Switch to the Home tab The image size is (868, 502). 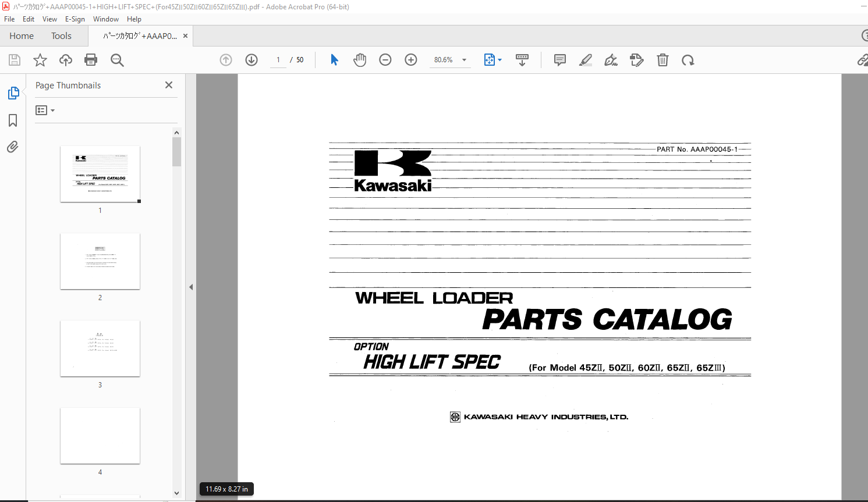[22, 36]
